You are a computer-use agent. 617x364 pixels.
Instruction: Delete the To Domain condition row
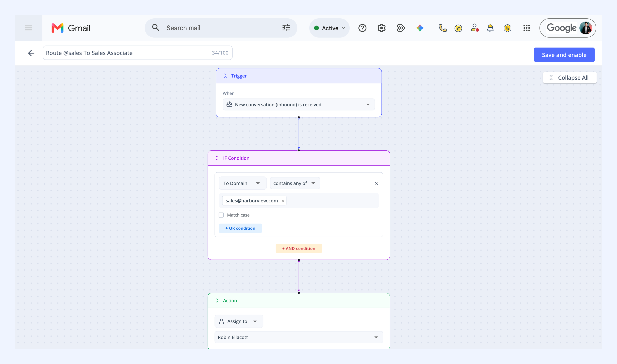pos(376,183)
